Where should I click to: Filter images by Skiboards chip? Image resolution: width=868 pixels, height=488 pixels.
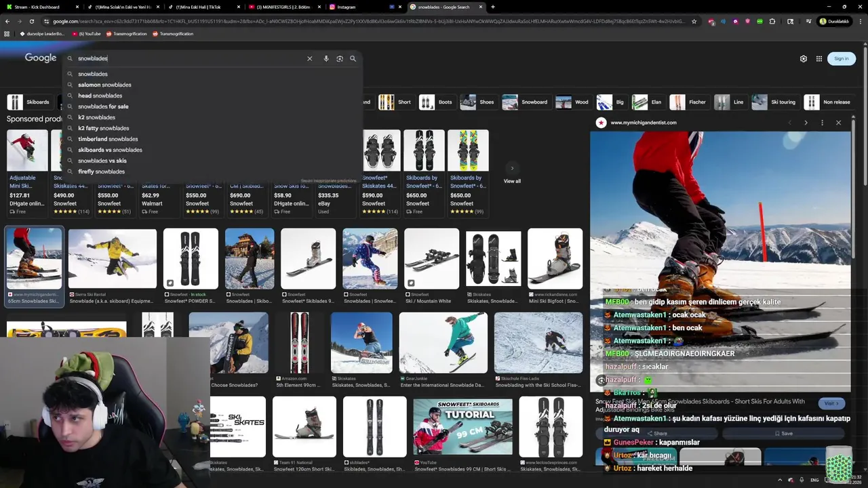(28, 102)
